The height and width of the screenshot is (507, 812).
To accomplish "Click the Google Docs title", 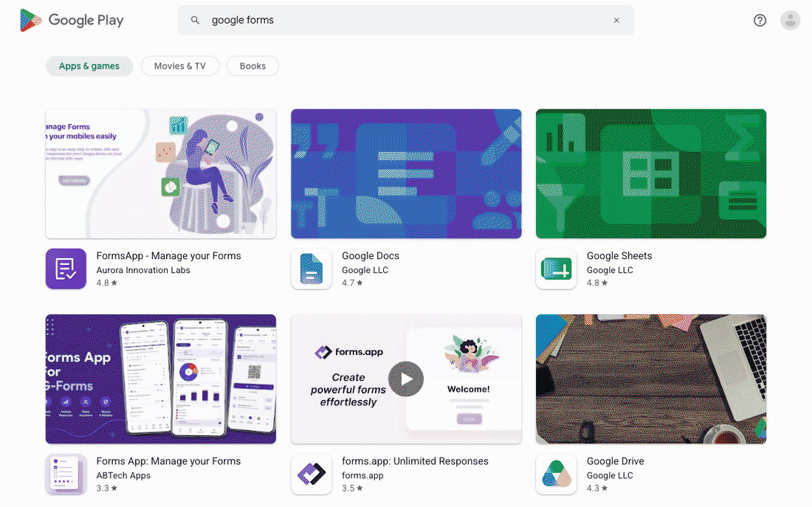I will click(371, 256).
